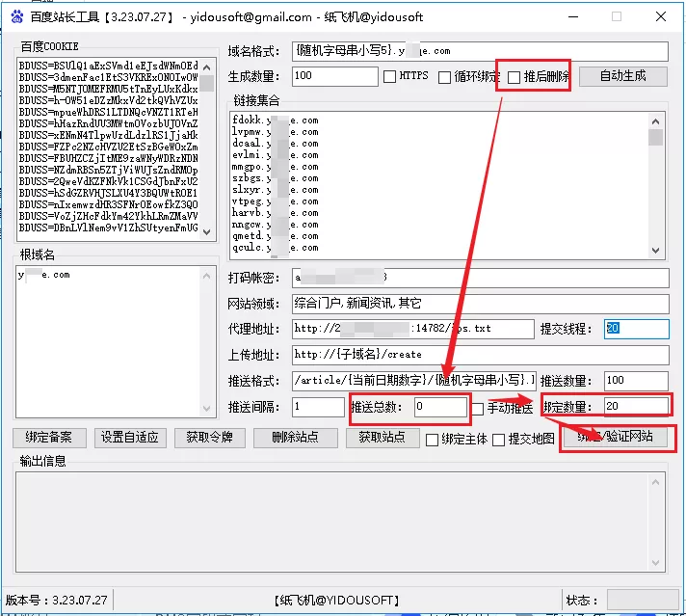Select the cookie line starting BDUSS=DBnLVl
The width and height of the screenshot is (686, 616).
[109, 228]
